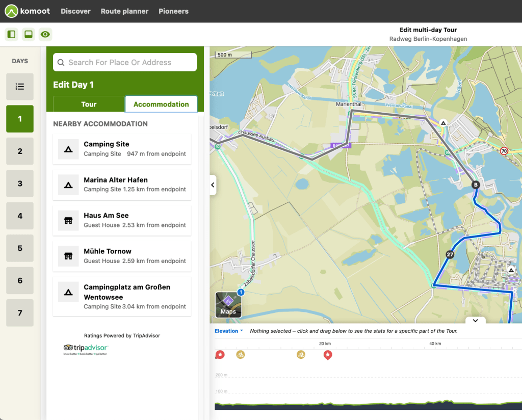This screenshot has width=522, height=420.
Task: Toggle the bottom elevation panel icon
Action: pos(28,34)
